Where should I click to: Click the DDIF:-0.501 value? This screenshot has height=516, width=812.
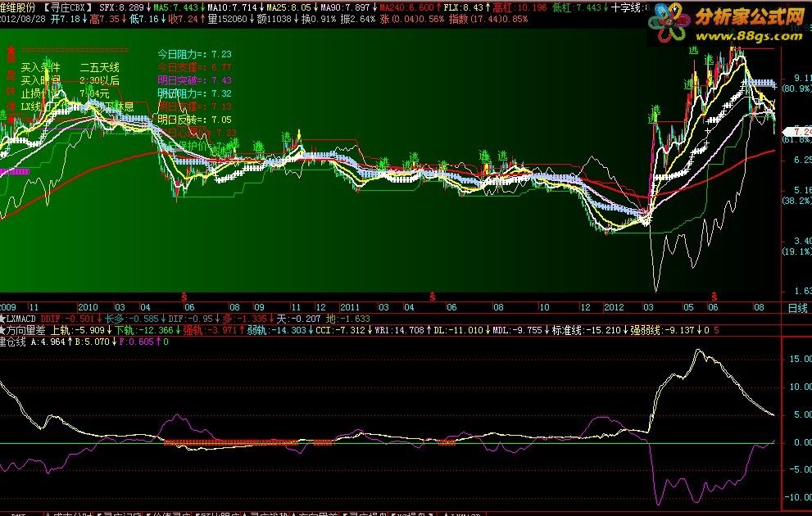pos(67,319)
